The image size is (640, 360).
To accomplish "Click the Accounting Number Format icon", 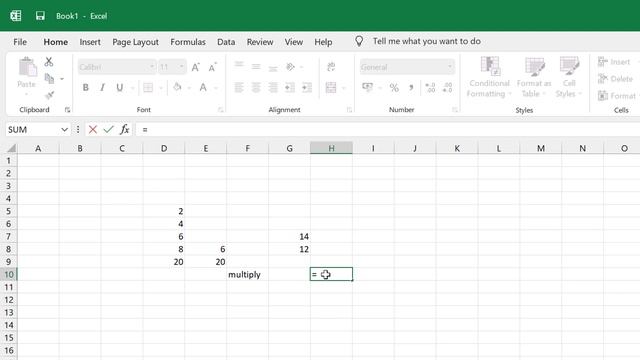I will point(367,87).
